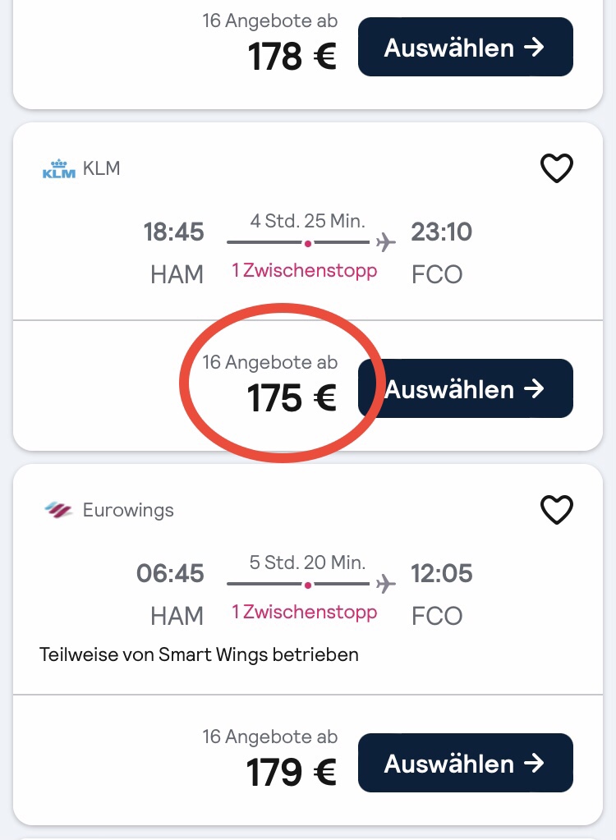Click the stopover dot on Eurowings route line
Viewport: 616px width, 840px height.
(x=307, y=585)
